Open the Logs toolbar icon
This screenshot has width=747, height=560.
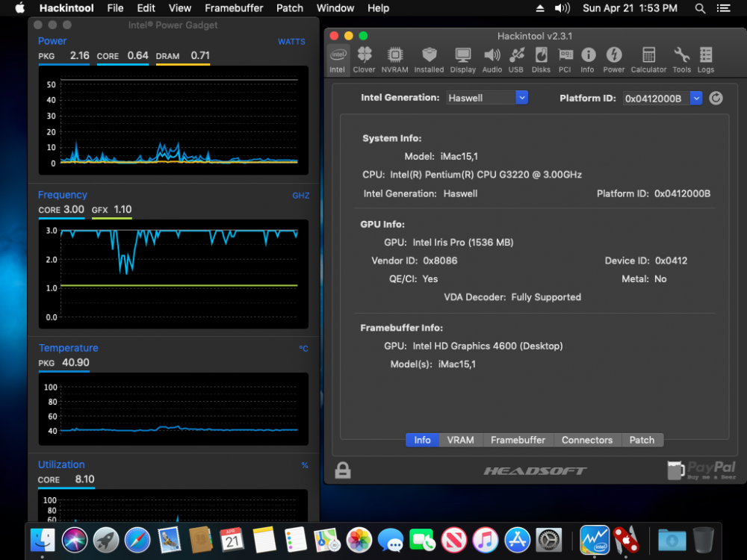pos(706,60)
